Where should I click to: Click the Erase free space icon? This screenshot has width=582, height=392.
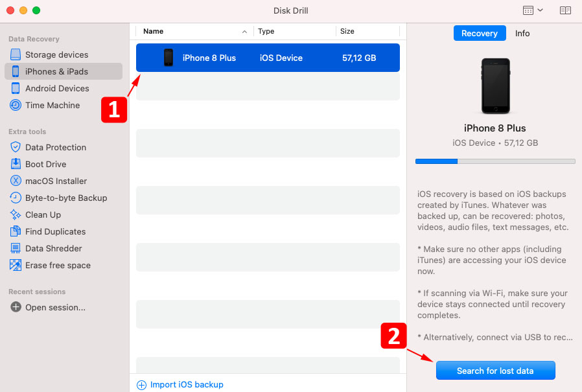tap(16, 265)
